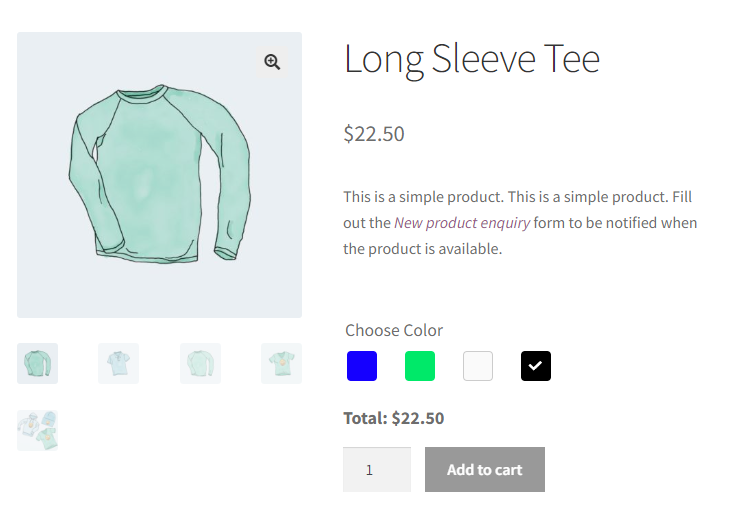Open the New product enquiry link
This screenshot has height=520, width=745.
pyautogui.click(x=462, y=222)
